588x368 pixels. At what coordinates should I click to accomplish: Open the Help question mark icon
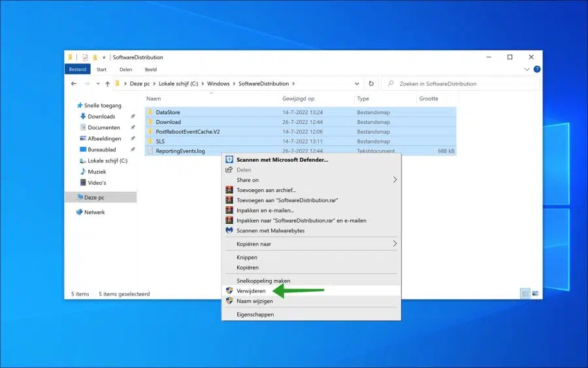[x=537, y=69]
